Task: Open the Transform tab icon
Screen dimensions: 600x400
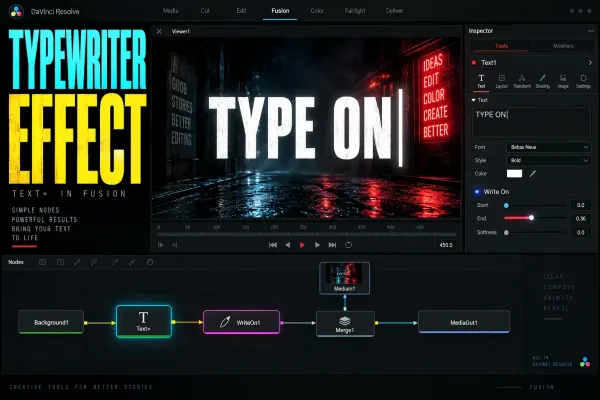Action: click(x=522, y=81)
